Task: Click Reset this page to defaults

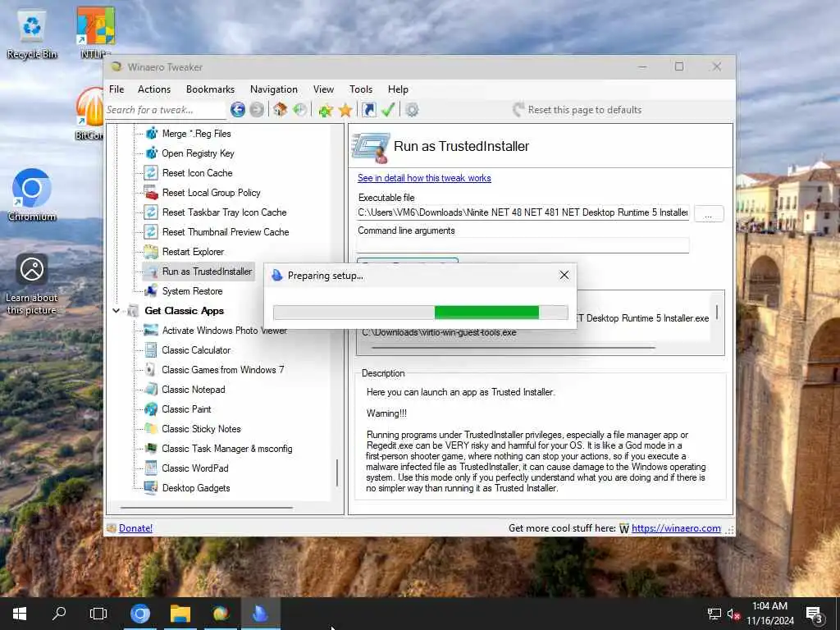Action: pyautogui.click(x=577, y=110)
